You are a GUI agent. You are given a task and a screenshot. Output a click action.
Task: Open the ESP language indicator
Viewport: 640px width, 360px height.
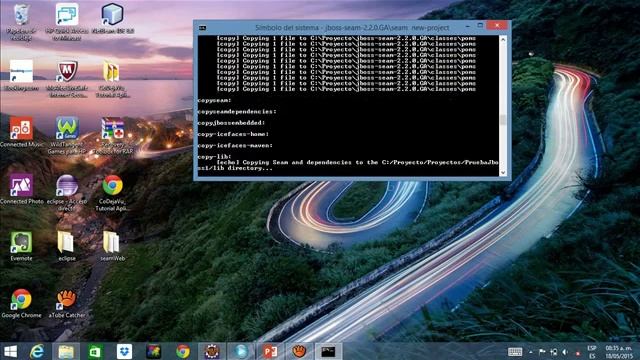coord(592,352)
